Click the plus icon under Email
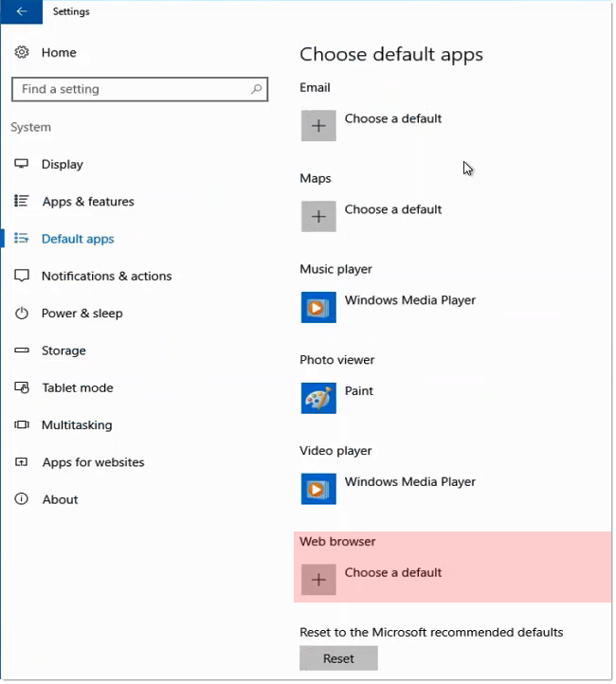This screenshot has height=684, width=616. point(318,126)
